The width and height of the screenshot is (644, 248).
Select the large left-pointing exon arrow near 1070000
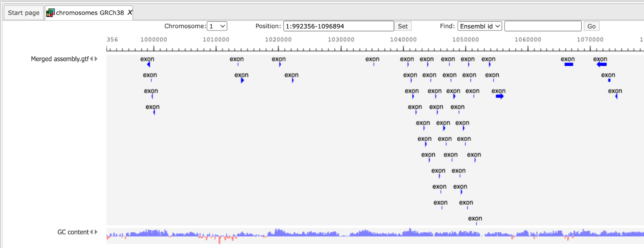pos(602,64)
